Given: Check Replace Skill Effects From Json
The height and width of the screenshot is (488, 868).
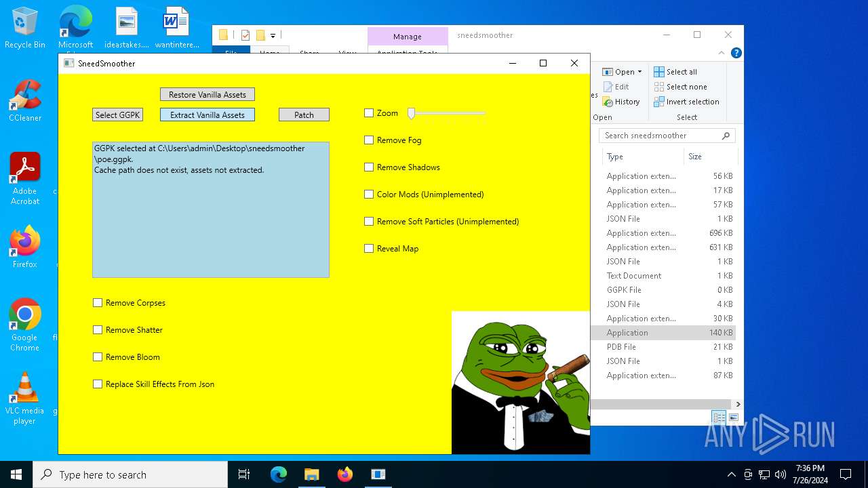Looking at the screenshot, I should pyautogui.click(x=98, y=384).
